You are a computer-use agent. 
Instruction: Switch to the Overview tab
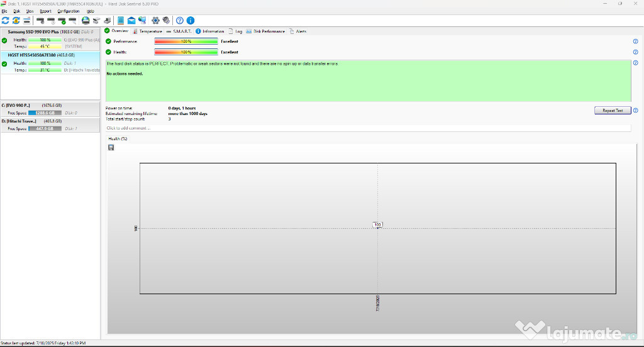click(x=116, y=31)
